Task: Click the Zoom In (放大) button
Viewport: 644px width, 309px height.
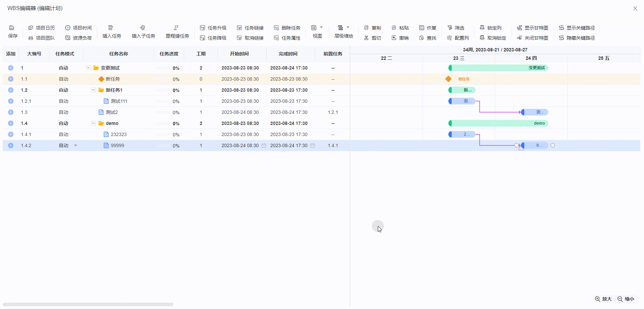Action: tap(603, 299)
